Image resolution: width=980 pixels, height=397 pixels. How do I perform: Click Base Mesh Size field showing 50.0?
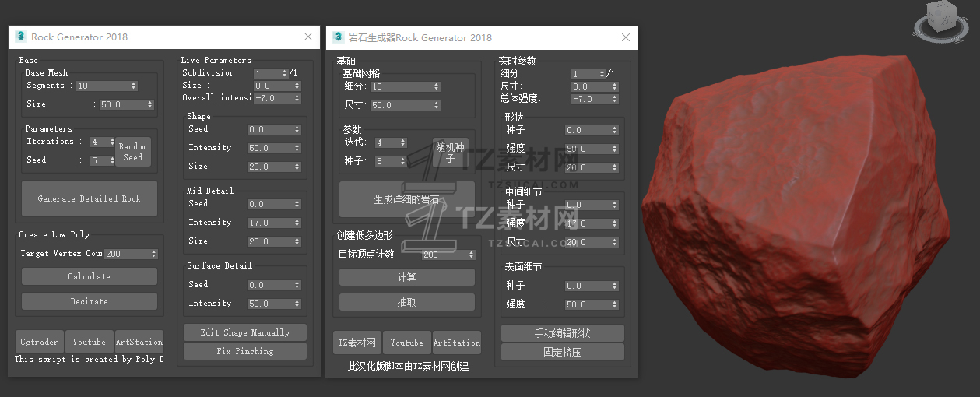tap(122, 104)
